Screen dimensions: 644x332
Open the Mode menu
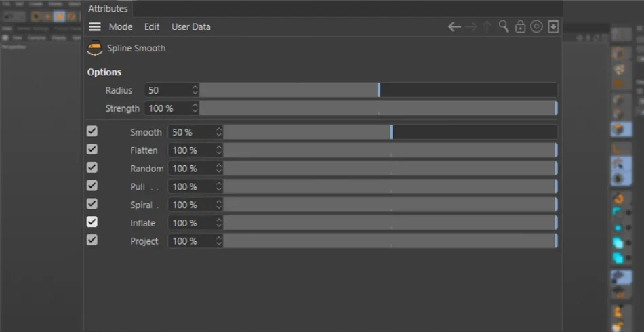pos(121,27)
